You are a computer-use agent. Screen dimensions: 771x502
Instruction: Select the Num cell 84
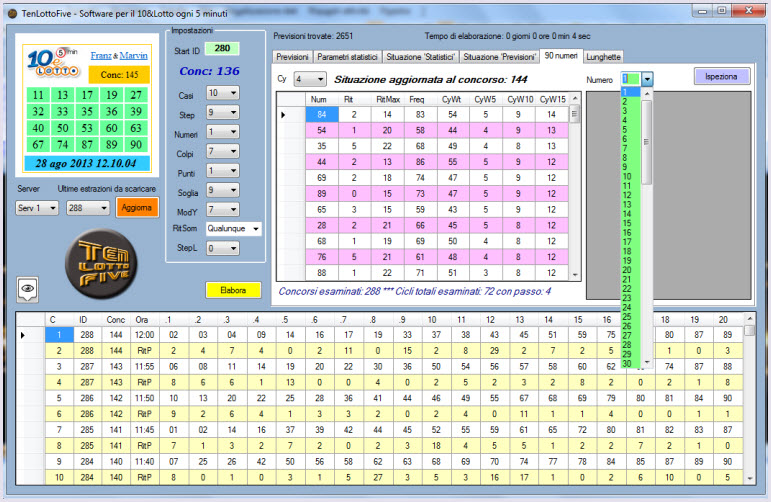[x=322, y=115]
